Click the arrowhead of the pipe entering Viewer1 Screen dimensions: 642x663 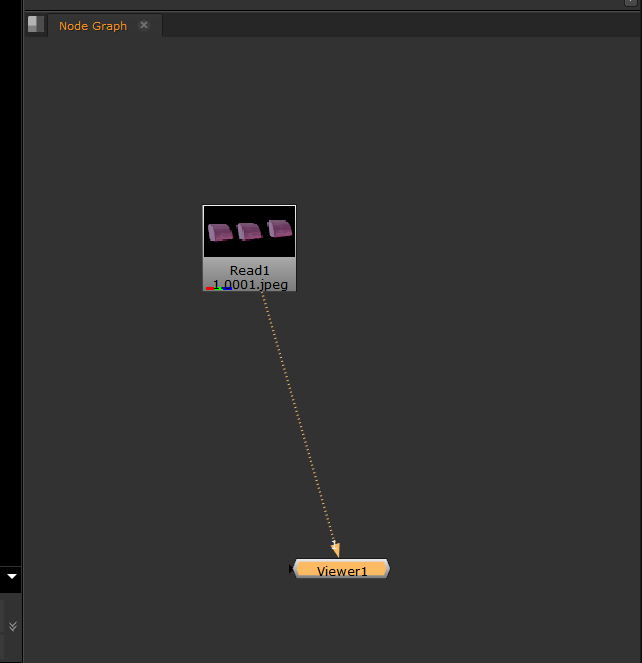335,549
